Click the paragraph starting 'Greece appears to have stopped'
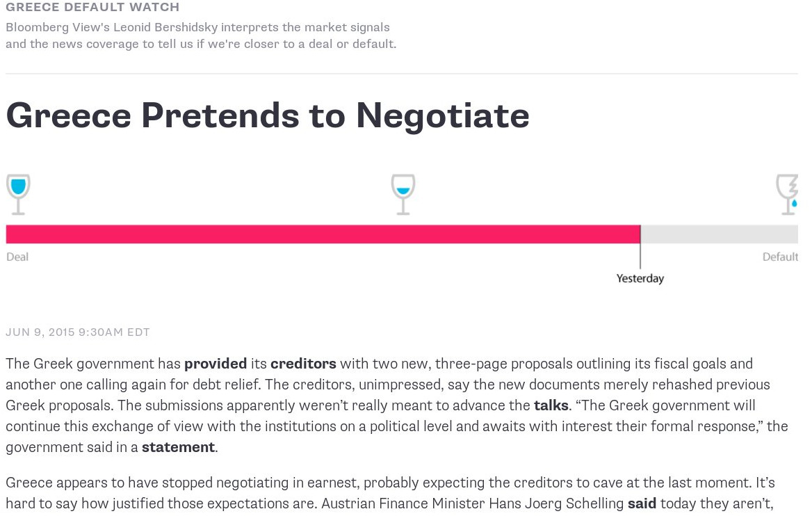 click(x=389, y=493)
